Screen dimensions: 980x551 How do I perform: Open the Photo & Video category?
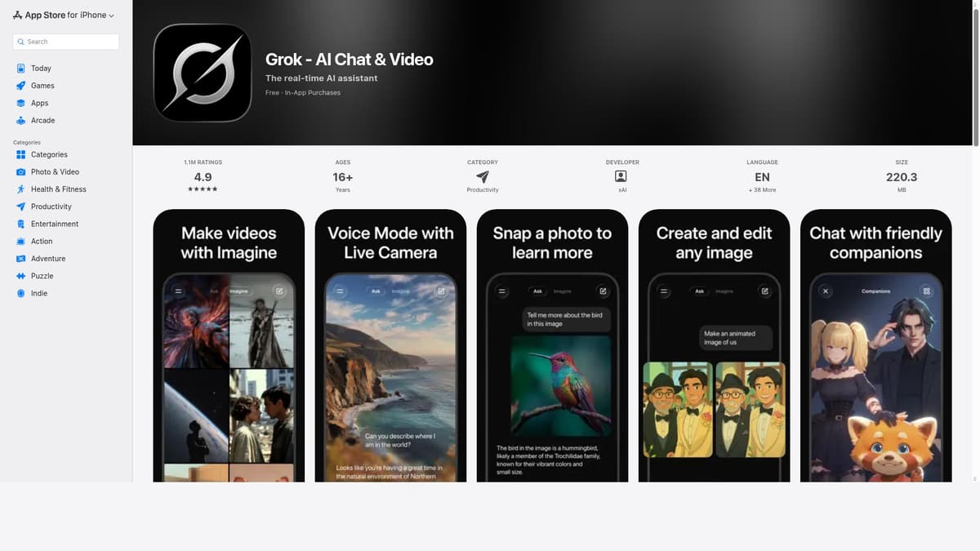pyautogui.click(x=22, y=171)
